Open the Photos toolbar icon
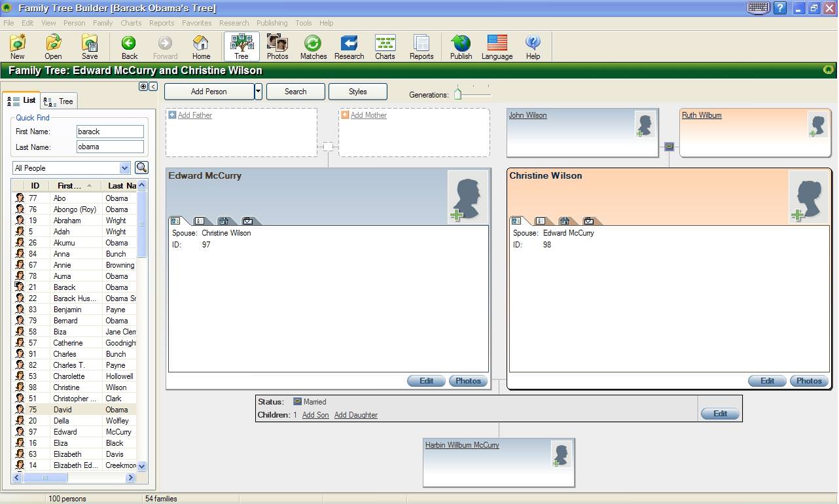 coord(277,47)
